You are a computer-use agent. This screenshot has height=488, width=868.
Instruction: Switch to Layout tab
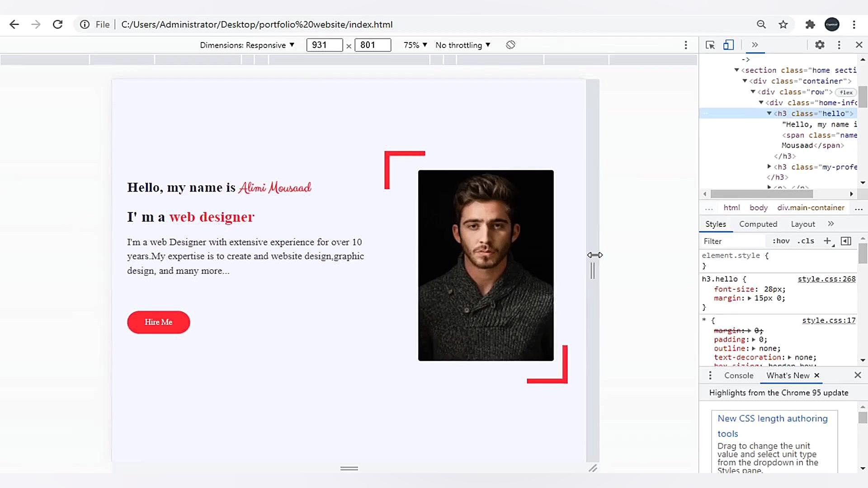point(803,224)
